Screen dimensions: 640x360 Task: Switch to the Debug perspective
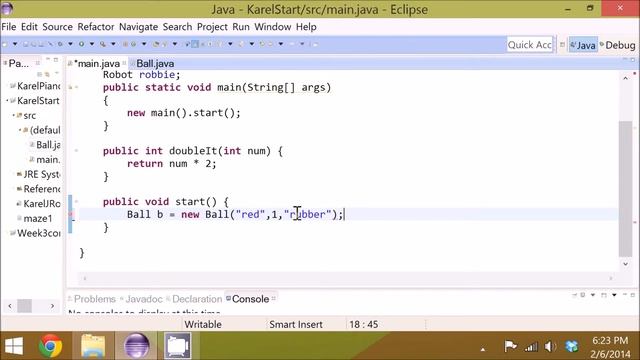click(x=618, y=45)
